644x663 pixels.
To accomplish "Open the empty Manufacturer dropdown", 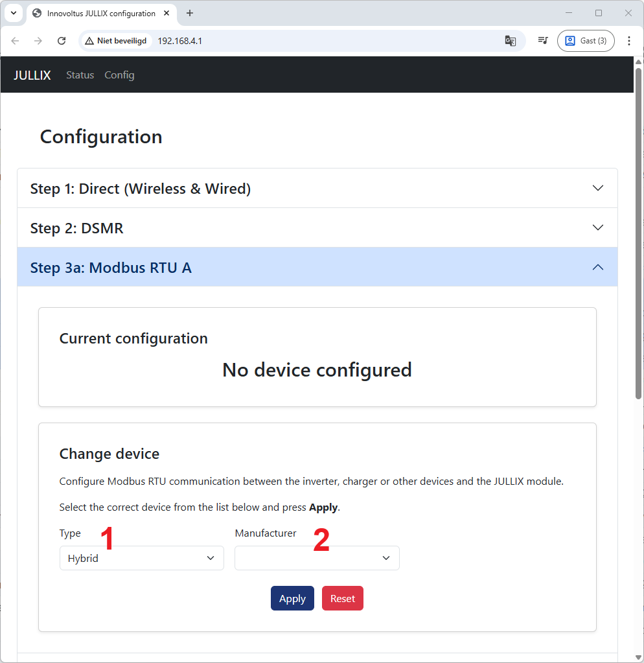I will click(317, 558).
